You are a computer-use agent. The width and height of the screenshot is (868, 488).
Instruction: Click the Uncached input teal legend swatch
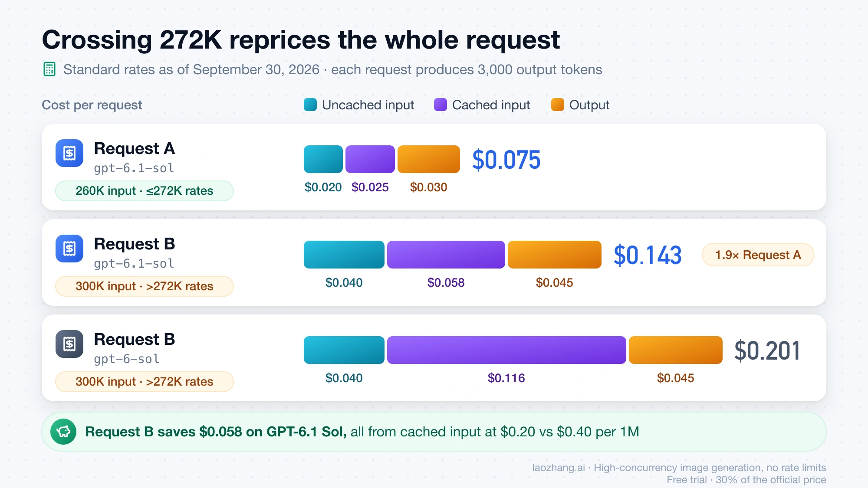point(310,105)
